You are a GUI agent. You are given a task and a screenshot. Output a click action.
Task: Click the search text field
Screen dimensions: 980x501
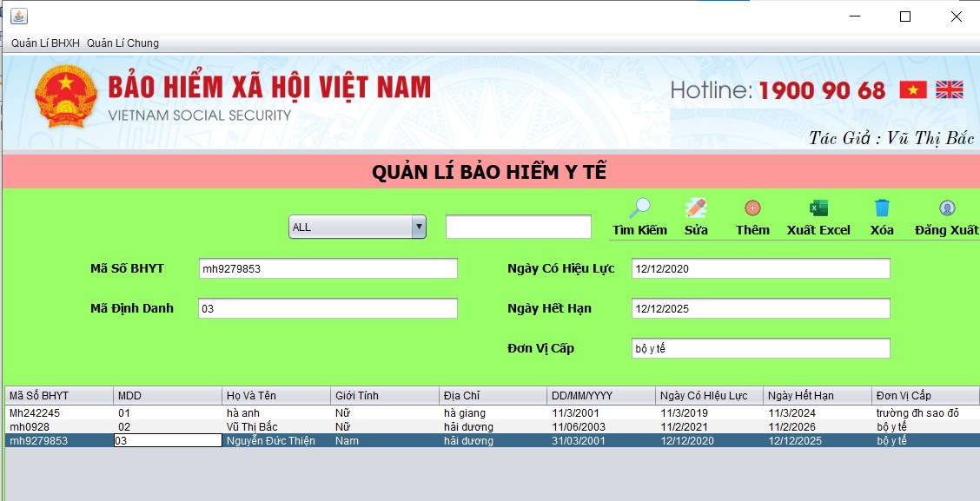point(518,227)
